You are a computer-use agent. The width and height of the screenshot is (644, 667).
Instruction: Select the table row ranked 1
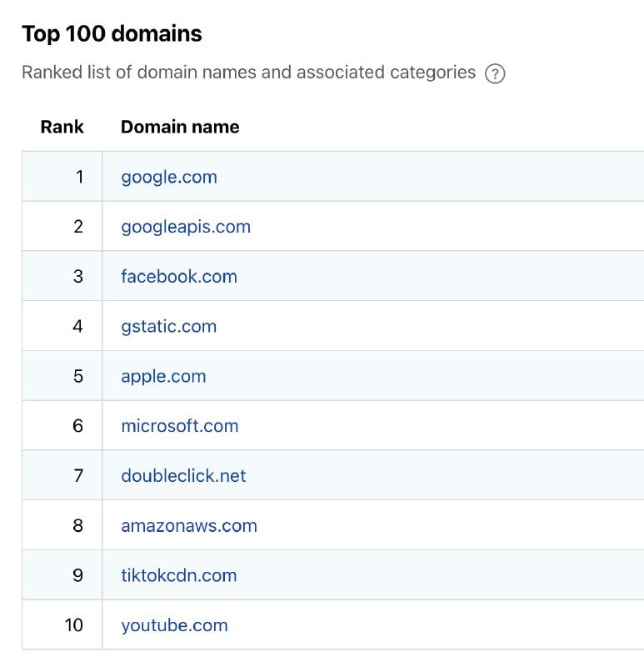point(333,177)
